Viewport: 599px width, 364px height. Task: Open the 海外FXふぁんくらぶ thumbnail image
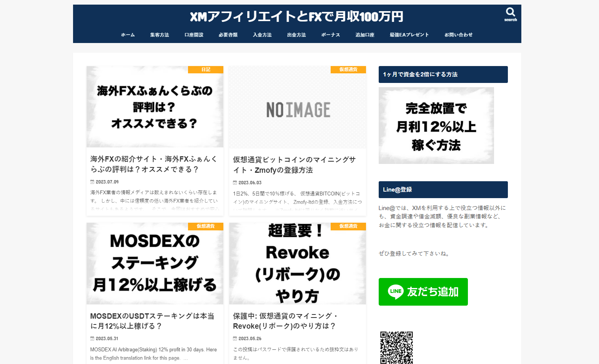pos(155,107)
